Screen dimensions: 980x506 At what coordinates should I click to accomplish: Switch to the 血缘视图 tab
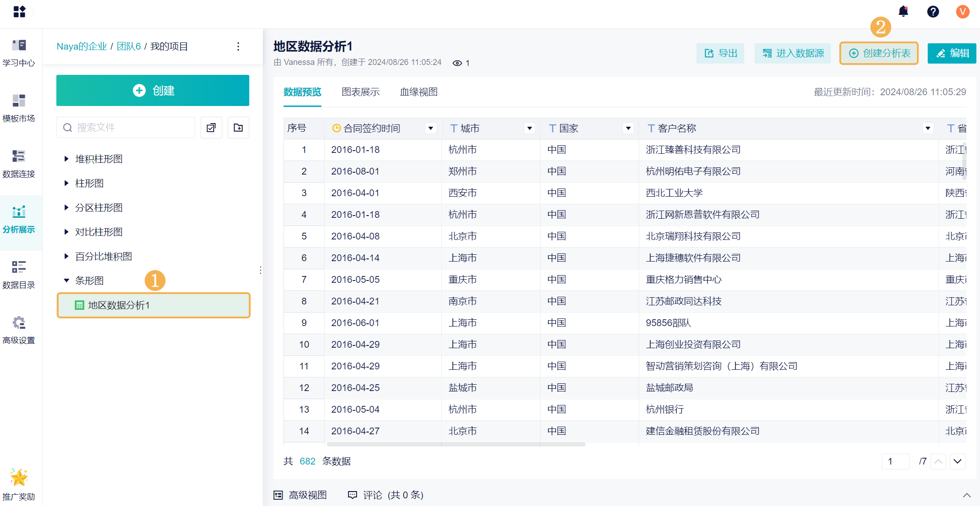pos(419,92)
